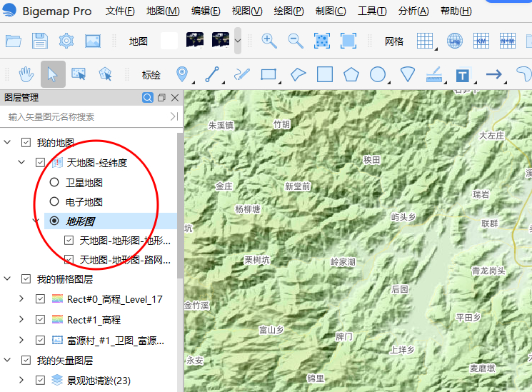
Task: Open the folder icon in toolbar
Action: pos(14,41)
